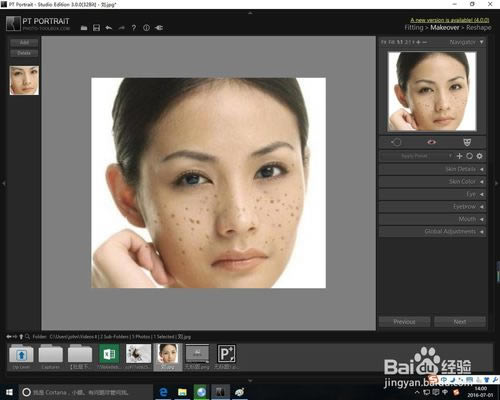This screenshot has height=400, width=500.
Task: Open the Windows Start menu
Action: pos(9,392)
